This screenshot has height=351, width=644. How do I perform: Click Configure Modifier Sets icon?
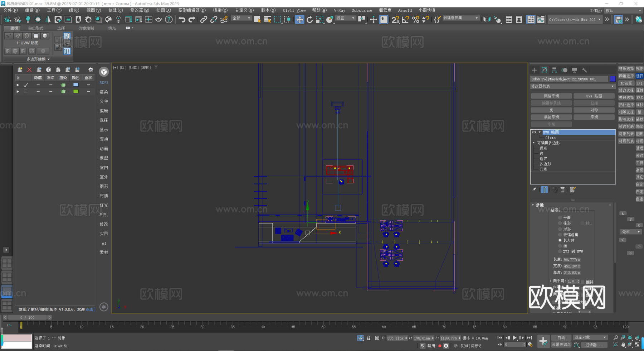tap(572, 189)
